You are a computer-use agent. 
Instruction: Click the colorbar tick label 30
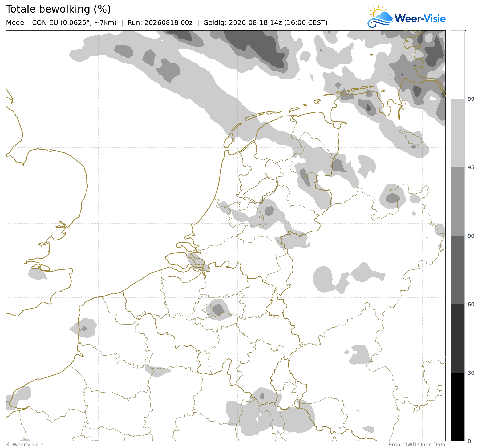pos(471,373)
